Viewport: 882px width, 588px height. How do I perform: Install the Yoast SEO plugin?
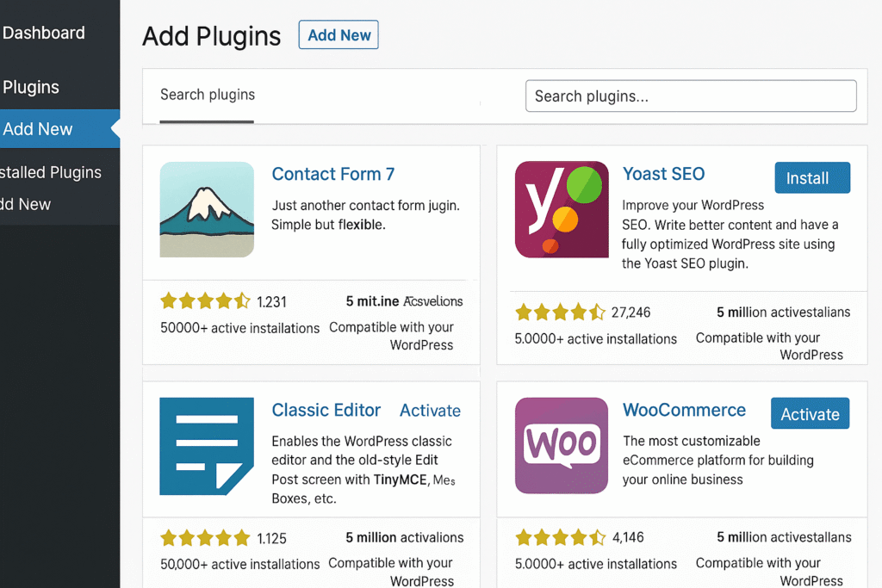point(811,177)
